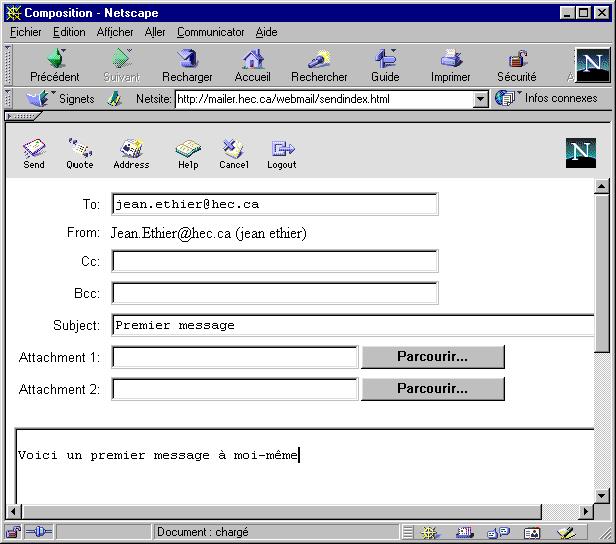Click into the Subject field

click(x=353, y=325)
